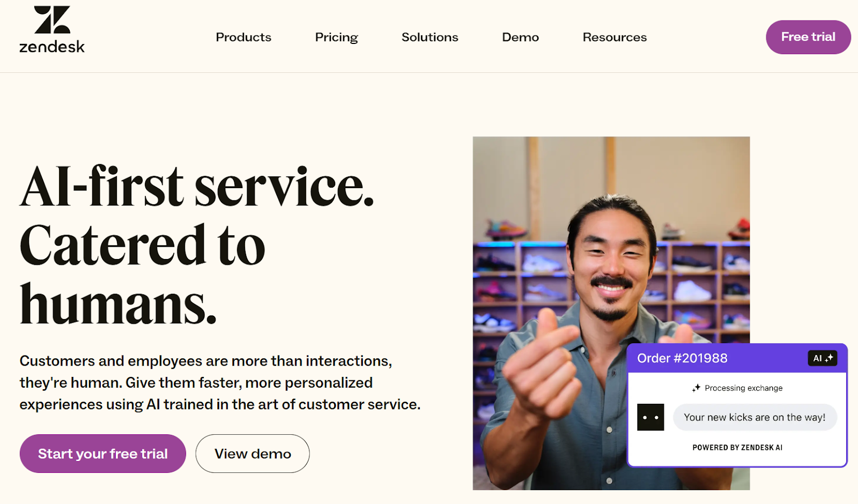
Task: Select Demo in the navigation bar
Action: coord(520,38)
